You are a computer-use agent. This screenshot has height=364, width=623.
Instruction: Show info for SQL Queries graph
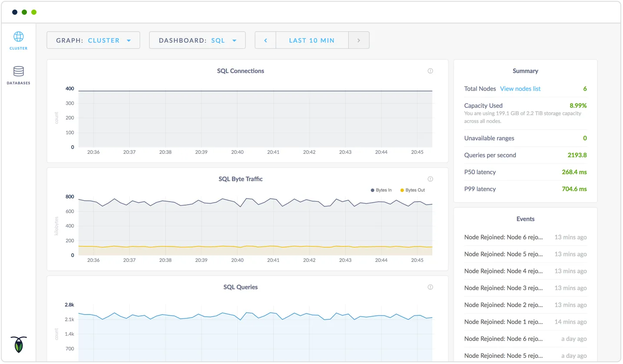click(x=430, y=287)
